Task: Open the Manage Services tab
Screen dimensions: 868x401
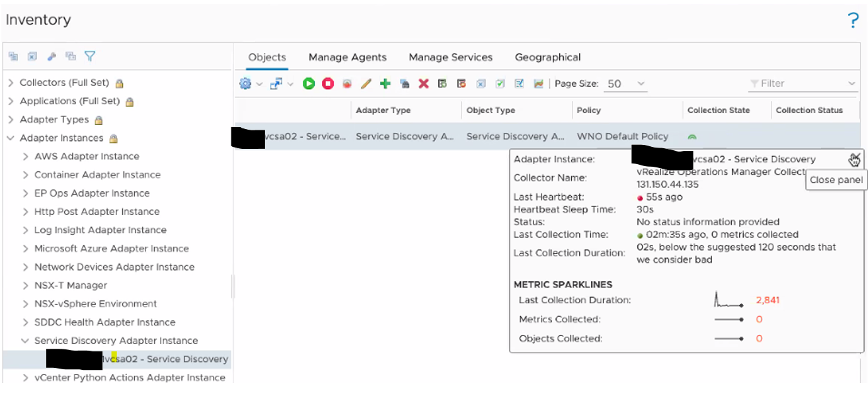Action: click(450, 57)
